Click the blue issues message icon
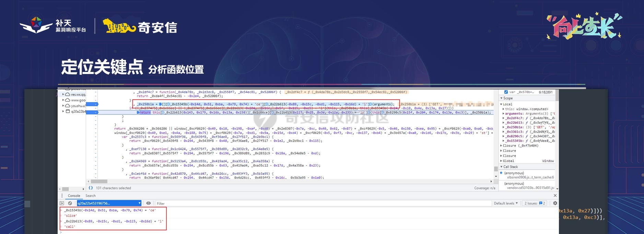This screenshot has height=234, width=644. tap(541, 203)
